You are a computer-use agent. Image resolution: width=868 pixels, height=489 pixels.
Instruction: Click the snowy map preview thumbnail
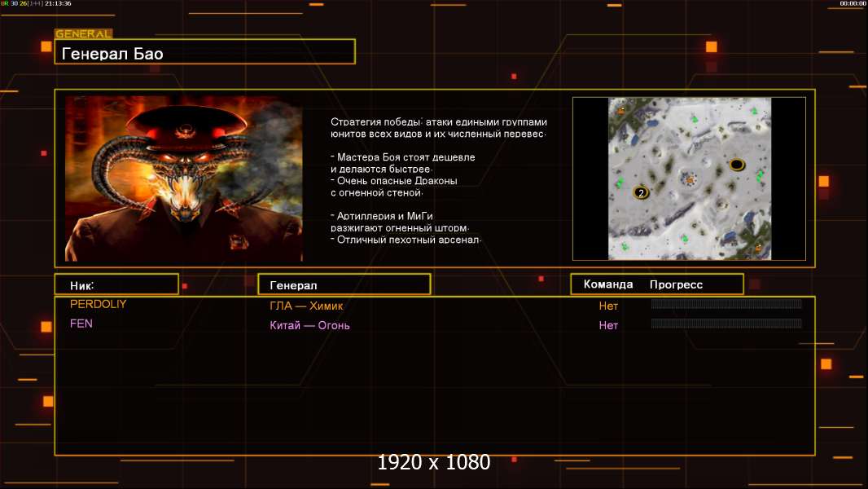(x=690, y=178)
